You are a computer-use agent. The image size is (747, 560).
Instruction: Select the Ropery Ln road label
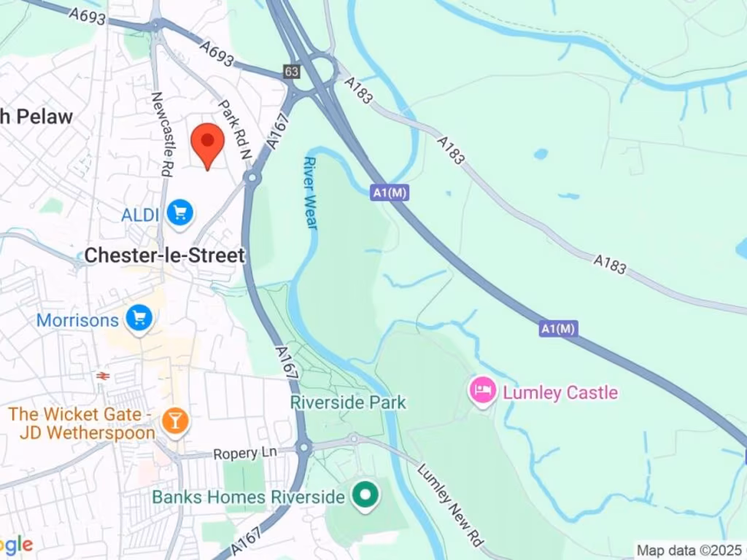click(x=245, y=453)
